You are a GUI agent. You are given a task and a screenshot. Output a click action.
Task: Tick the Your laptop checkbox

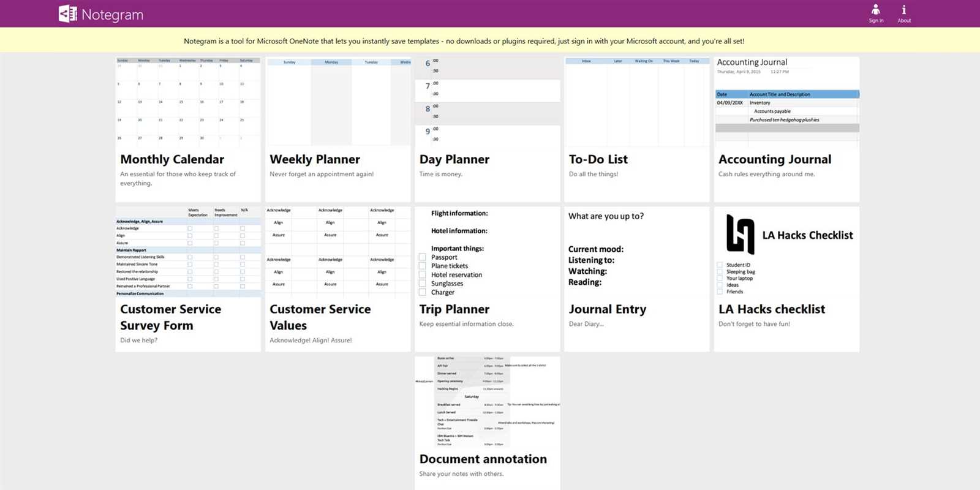[x=720, y=279]
